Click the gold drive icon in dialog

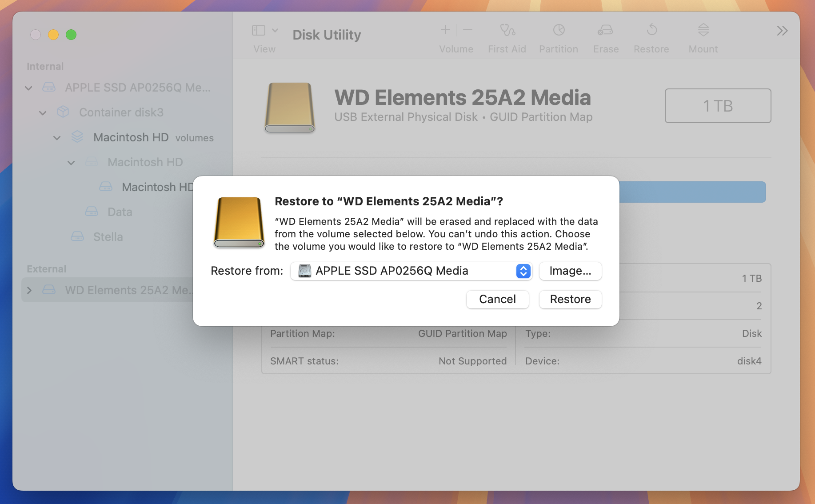(x=239, y=222)
